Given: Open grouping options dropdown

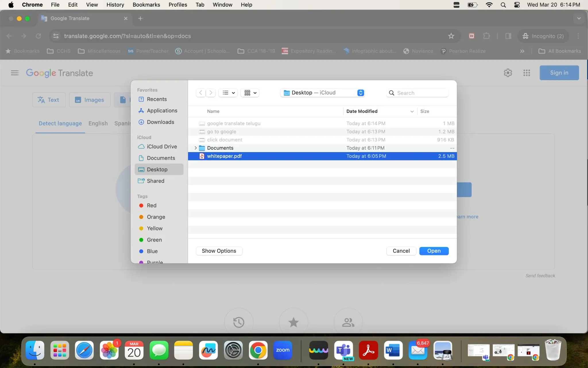Looking at the screenshot, I should coord(250,93).
